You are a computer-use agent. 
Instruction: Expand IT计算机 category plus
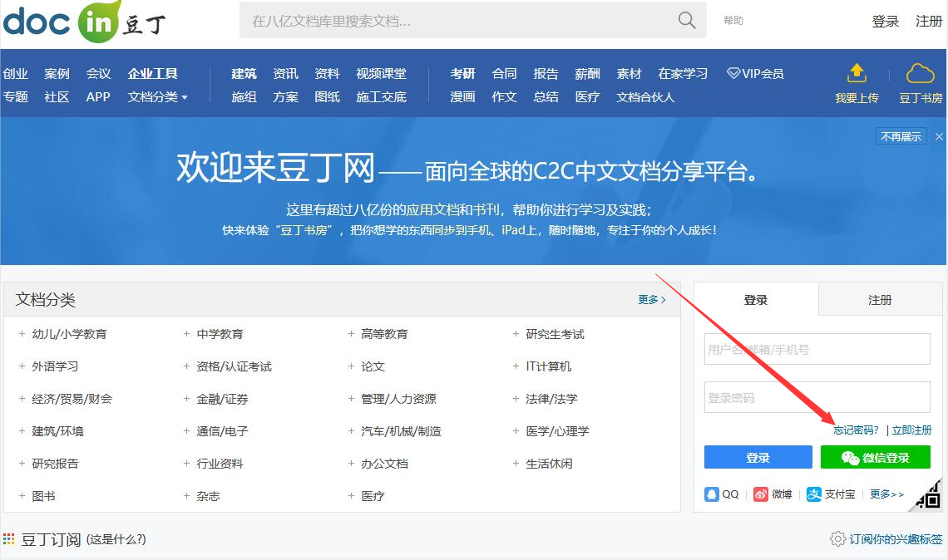[x=516, y=366]
